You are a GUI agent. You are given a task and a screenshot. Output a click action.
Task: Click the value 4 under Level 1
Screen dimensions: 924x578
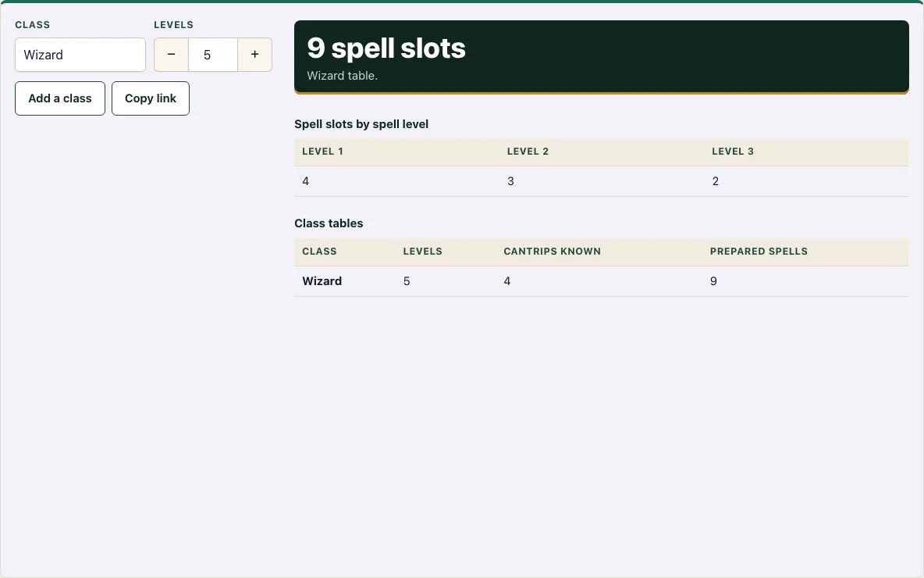pos(305,181)
